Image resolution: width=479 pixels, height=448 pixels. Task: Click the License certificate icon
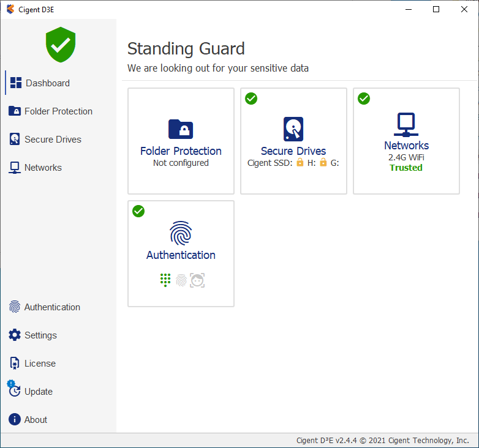point(15,363)
